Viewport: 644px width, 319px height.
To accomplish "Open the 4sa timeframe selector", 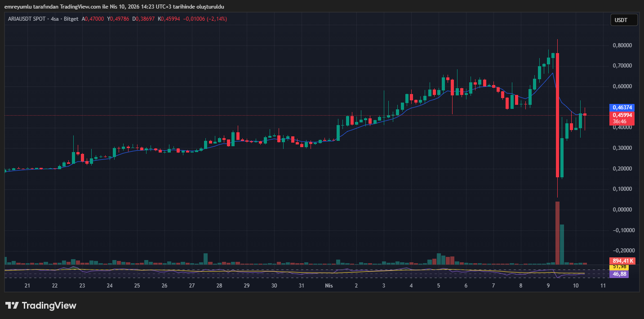I will pos(54,19).
